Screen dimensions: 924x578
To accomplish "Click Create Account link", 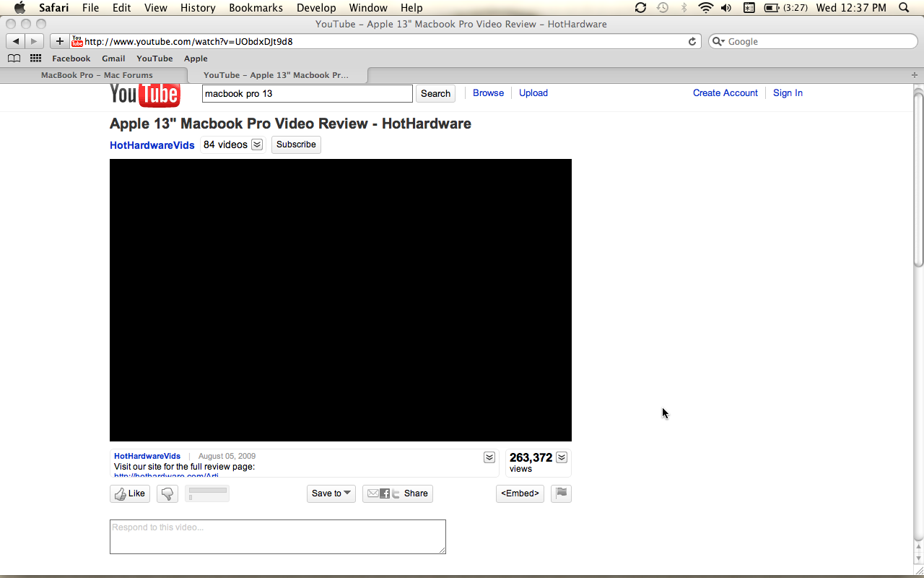I will tap(725, 92).
